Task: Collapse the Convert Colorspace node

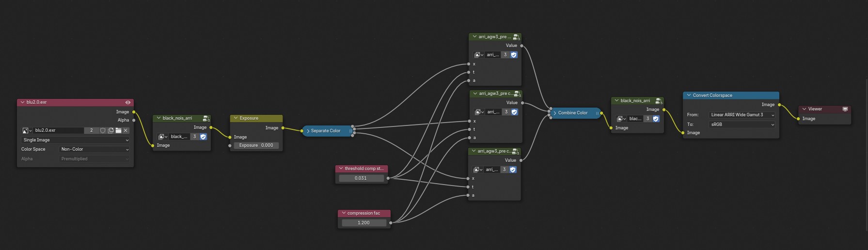Action: (689, 95)
